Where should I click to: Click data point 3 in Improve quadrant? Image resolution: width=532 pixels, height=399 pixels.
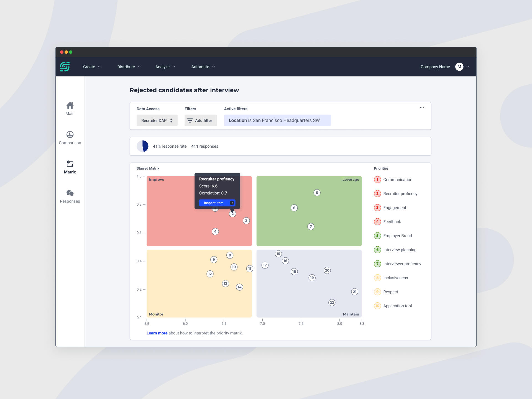pos(246,221)
